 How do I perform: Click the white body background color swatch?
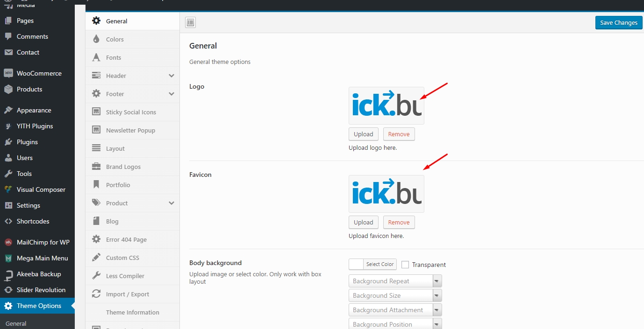pyautogui.click(x=356, y=264)
